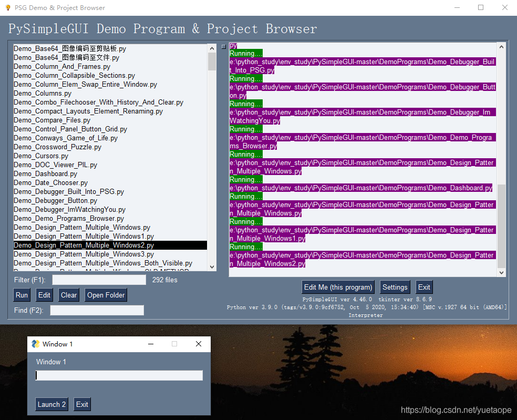
Task: Click output pane scrollbar up arrow
Action: (x=502, y=47)
